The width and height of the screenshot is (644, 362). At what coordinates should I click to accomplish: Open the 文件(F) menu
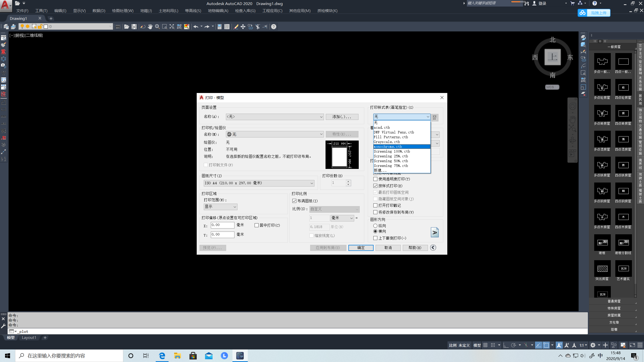(x=22, y=11)
